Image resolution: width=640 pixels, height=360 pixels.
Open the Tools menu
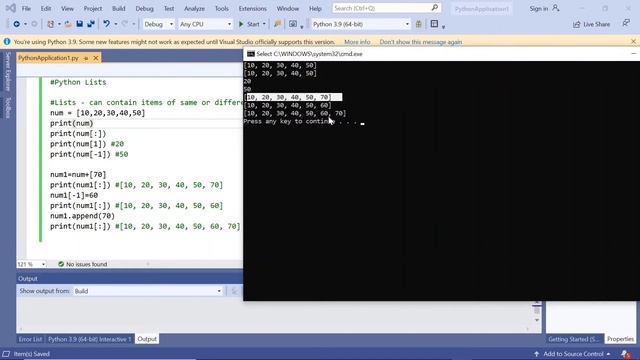pyautogui.click(x=222, y=8)
